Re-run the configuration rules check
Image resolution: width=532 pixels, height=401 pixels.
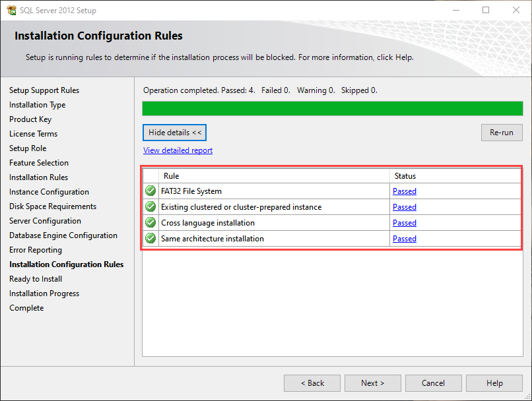point(502,133)
